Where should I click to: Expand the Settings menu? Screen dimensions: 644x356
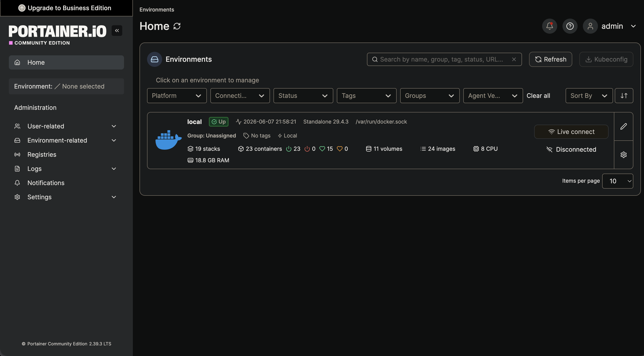pos(66,197)
